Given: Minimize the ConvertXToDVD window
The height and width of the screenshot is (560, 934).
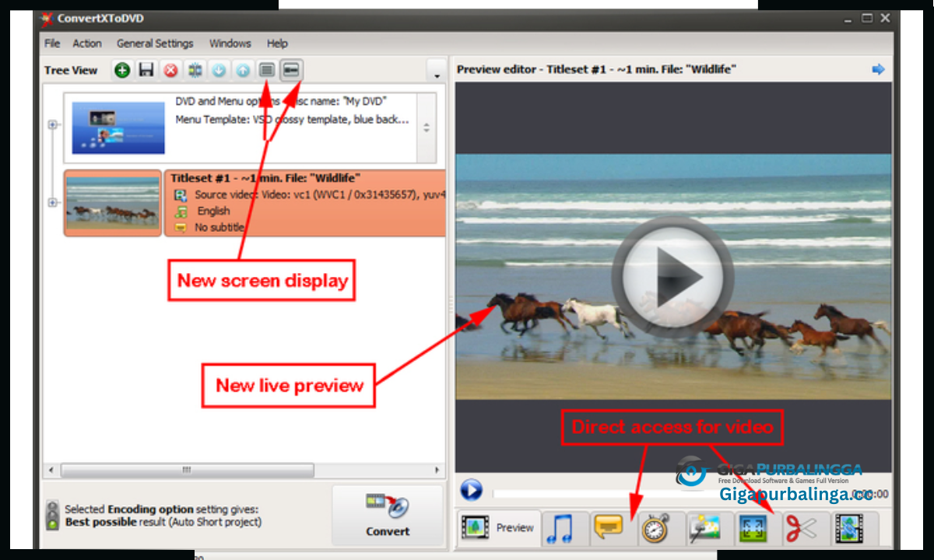Looking at the screenshot, I should (x=848, y=18).
